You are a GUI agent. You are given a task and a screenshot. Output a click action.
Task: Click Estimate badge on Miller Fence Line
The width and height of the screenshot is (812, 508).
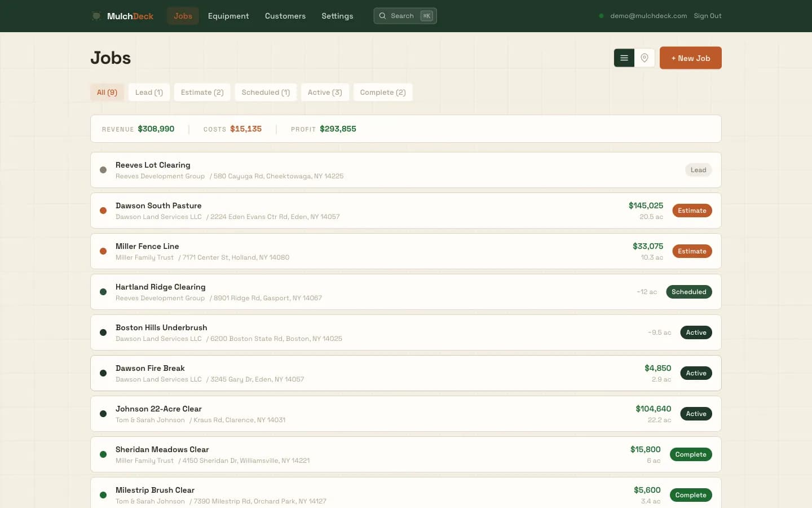point(692,251)
